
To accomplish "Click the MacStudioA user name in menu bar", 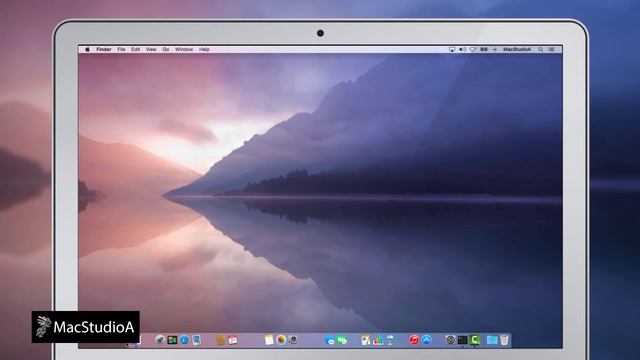I will click(517, 49).
